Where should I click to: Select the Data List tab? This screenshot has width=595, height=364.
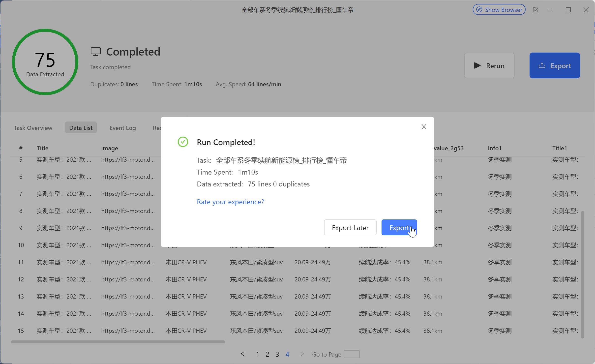coord(81,128)
